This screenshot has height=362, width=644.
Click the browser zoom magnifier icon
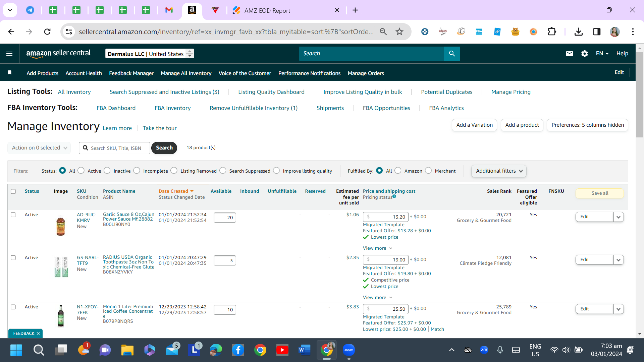(x=383, y=32)
